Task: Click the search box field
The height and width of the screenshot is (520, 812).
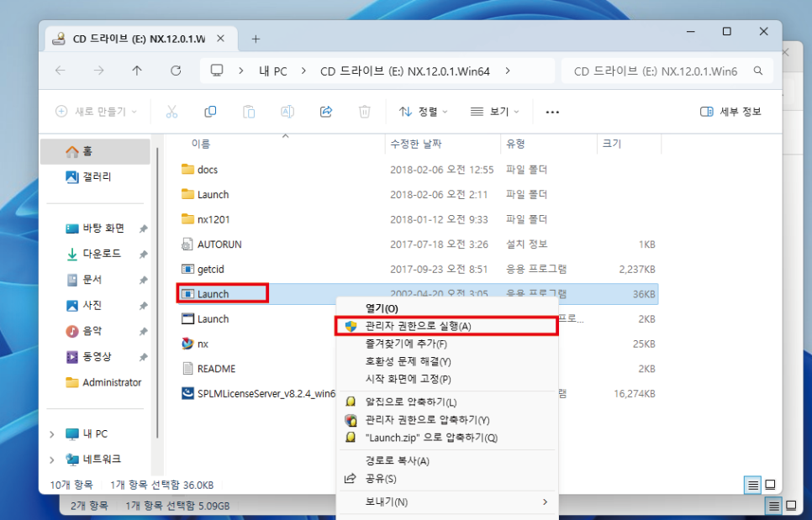Action: point(667,71)
